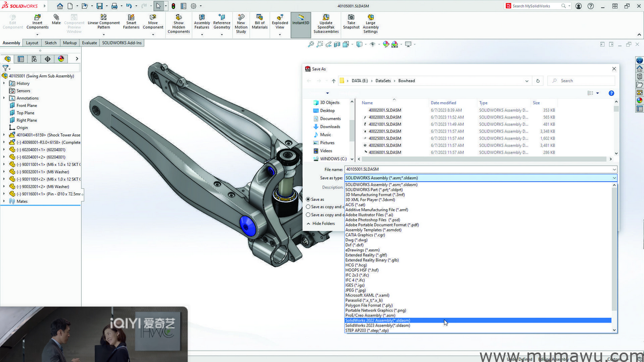Click the Search MySolidWorks field
Viewport: 644px width, 362px height.
[x=536, y=6]
